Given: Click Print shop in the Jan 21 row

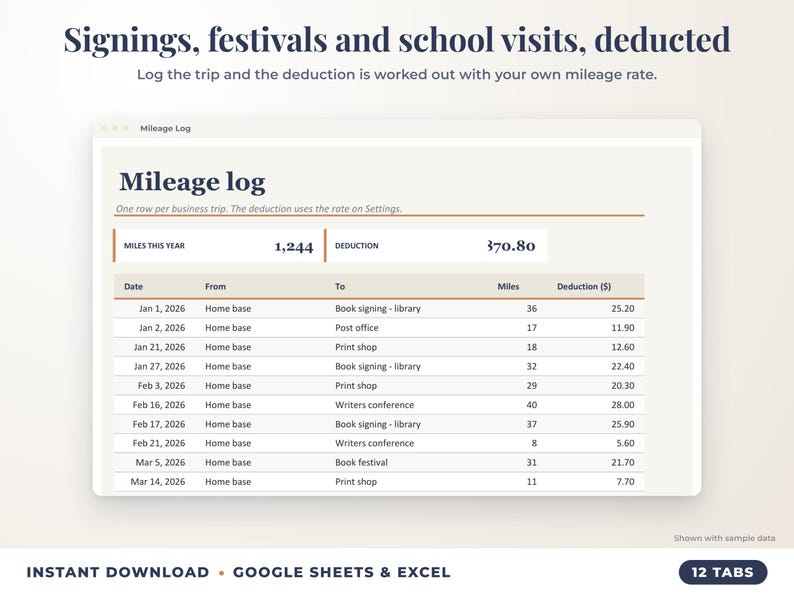Looking at the screenshot, I should point(355,347).
